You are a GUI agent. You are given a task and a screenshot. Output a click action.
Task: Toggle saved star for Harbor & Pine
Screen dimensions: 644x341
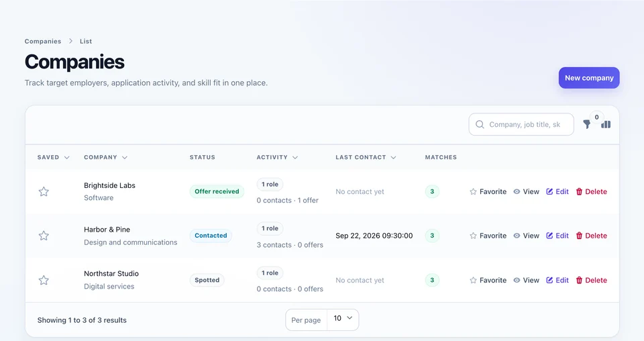(x=44, y=236)
